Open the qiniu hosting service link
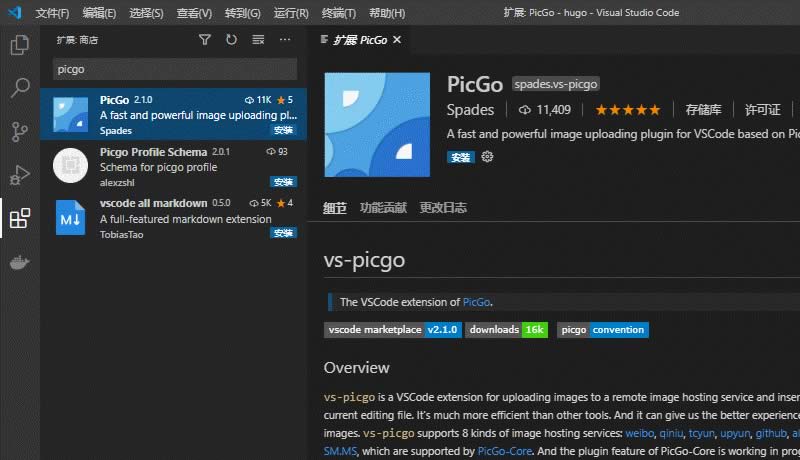Image resolution: width=800 pixels, height=460 pixels. [671, 433]
